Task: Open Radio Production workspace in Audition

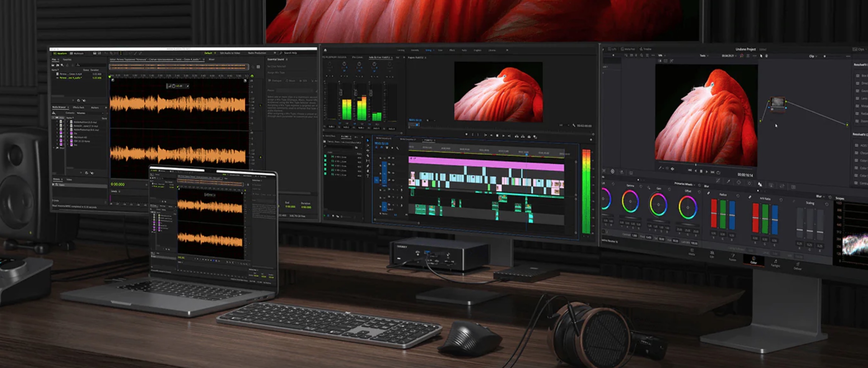Action: (257, 53)
